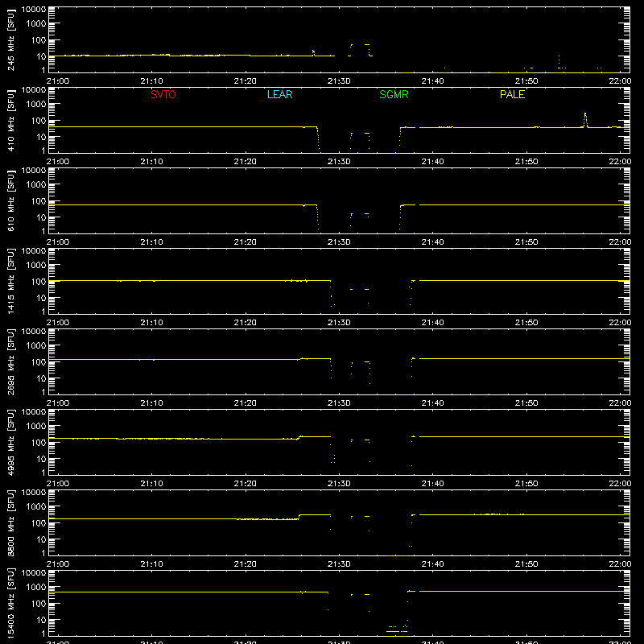
Task: Click the green SGMR station label
Action: tap(394, 94)
